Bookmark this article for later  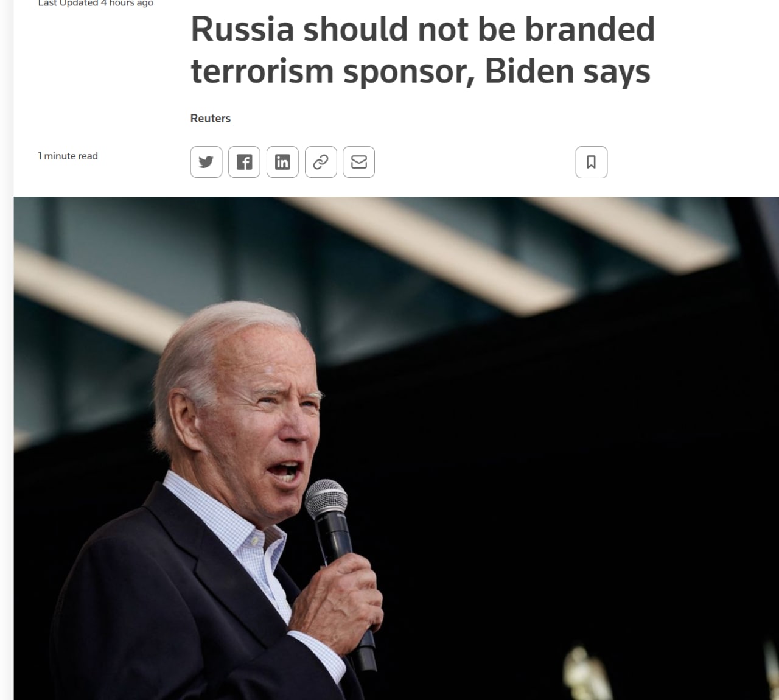tap(592, 162)
